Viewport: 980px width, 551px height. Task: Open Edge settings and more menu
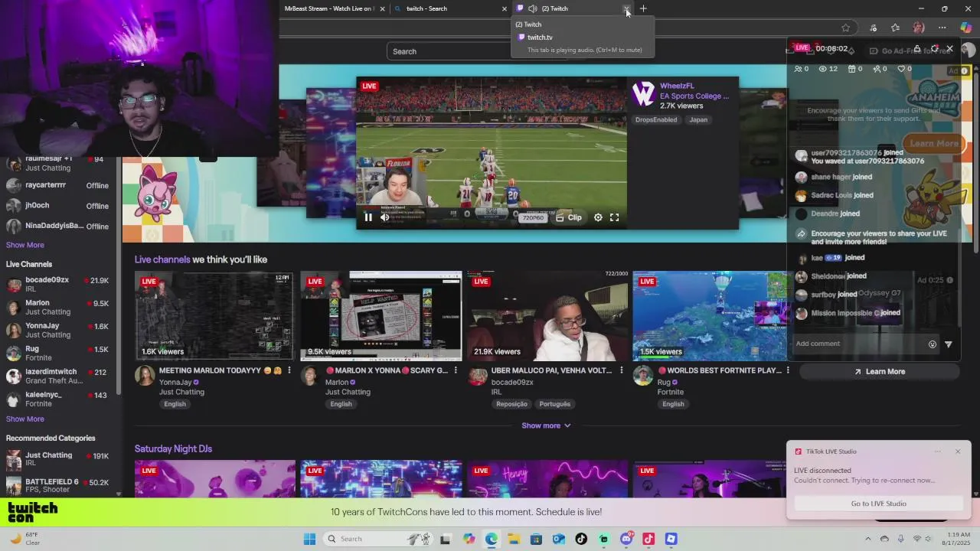tap(941, 28)
